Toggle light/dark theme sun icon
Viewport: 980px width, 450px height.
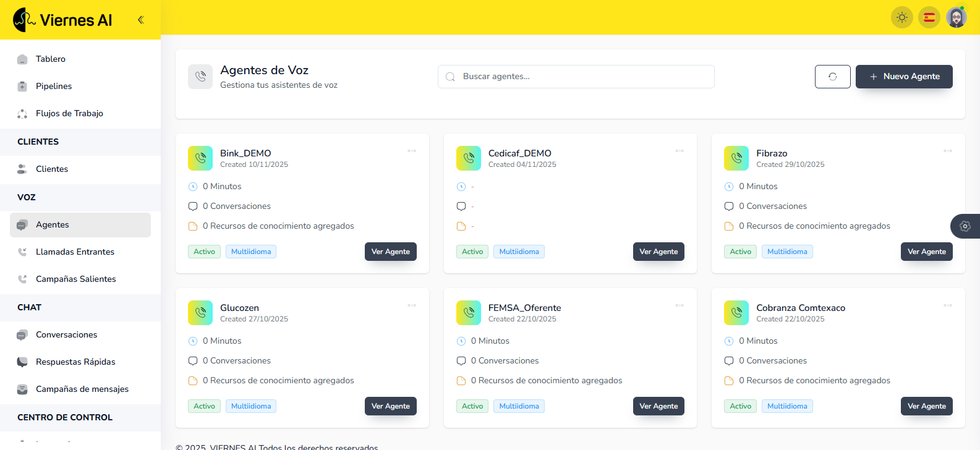pyautogui.click(x=901, y=17)
